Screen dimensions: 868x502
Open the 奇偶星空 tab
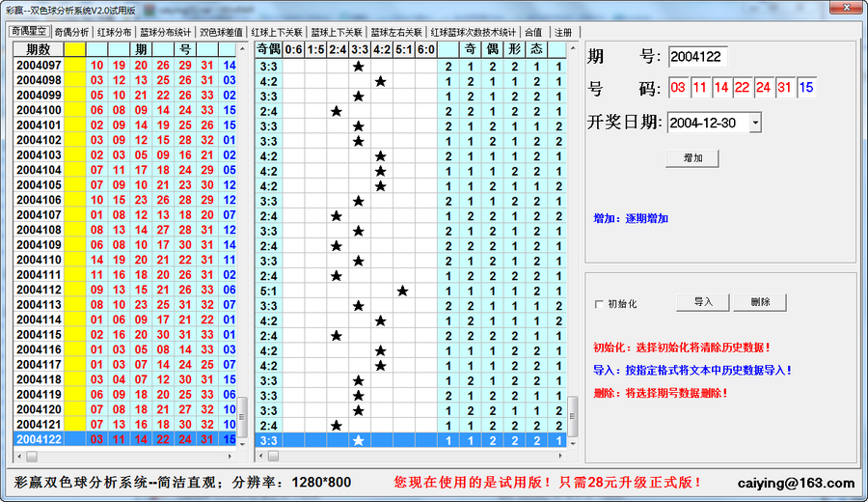coord(30,32)
